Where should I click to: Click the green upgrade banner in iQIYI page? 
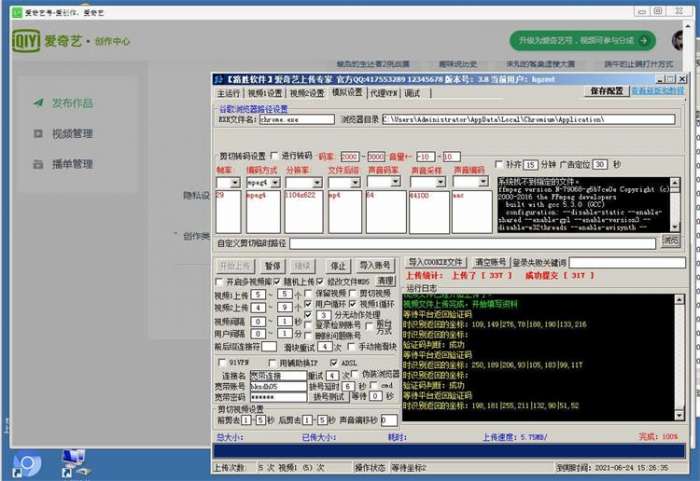tap(583, 41)
